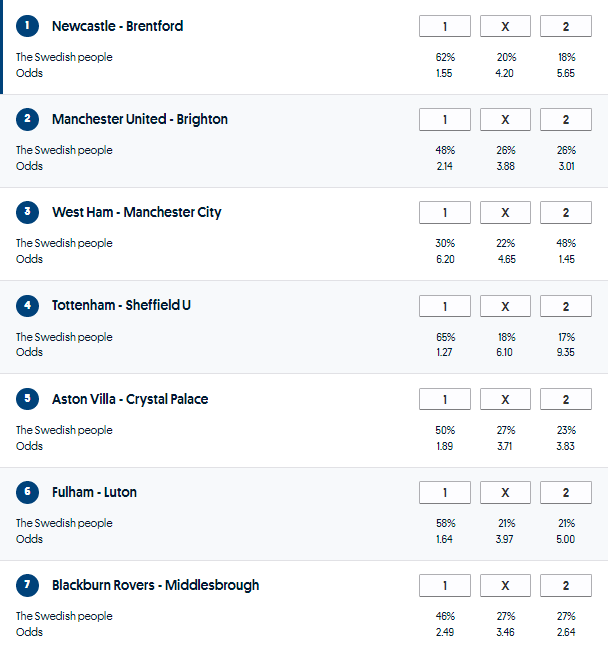Screen dimensions: 608x651
Task: Open the Fulham - Luton match title
Action: coord(94,492)
